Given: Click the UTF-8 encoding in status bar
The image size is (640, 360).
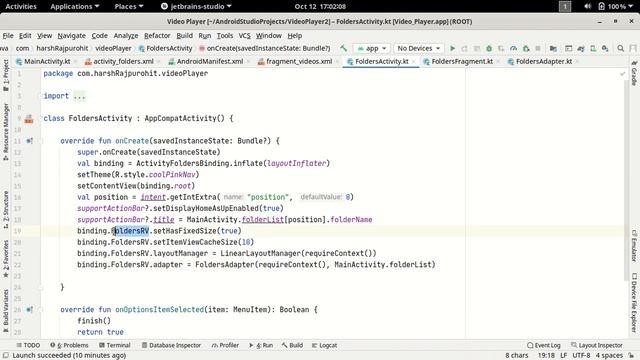Looking at the screenshot, I should (581, 356).
